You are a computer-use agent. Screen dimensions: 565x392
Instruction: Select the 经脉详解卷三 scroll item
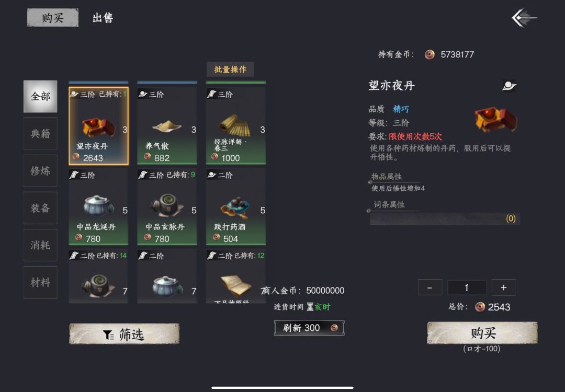point(236,126)
